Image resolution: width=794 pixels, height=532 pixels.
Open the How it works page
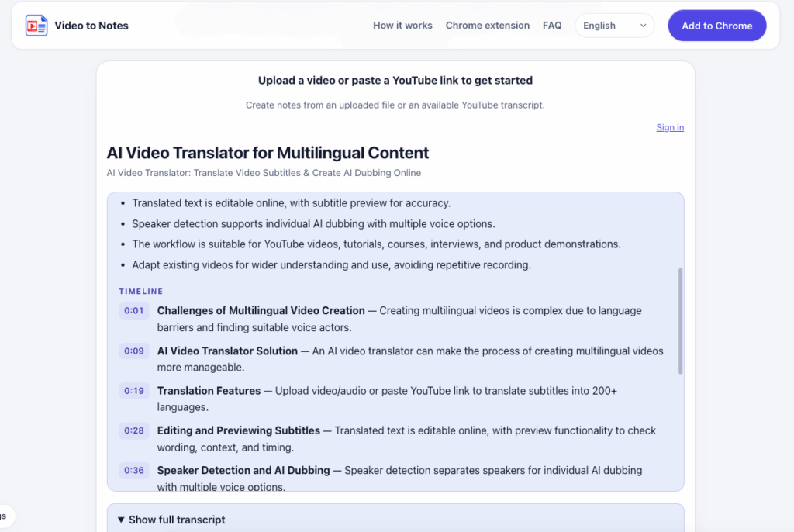click(402, 26)
